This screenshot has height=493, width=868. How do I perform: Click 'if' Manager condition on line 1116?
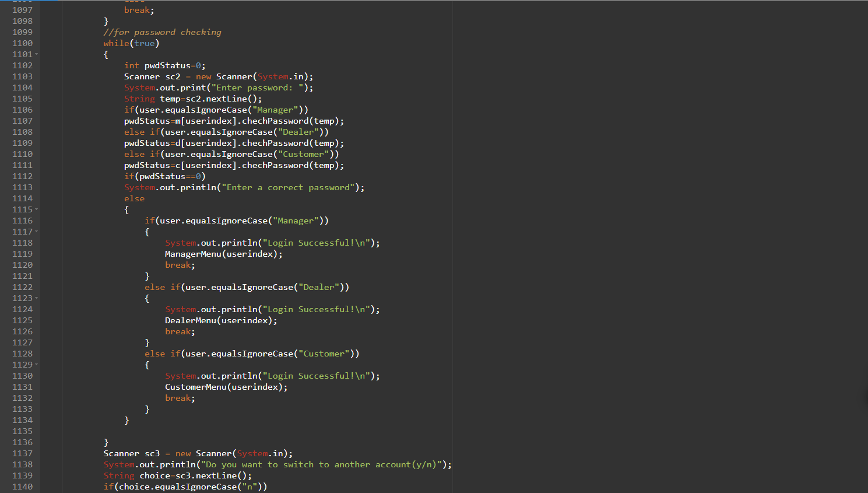[237, 221]
